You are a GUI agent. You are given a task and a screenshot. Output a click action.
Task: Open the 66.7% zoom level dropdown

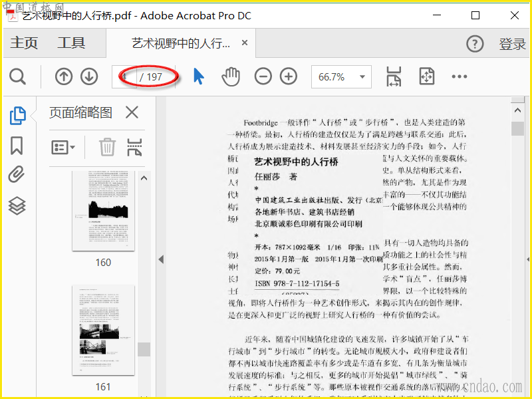pos(341,77)
